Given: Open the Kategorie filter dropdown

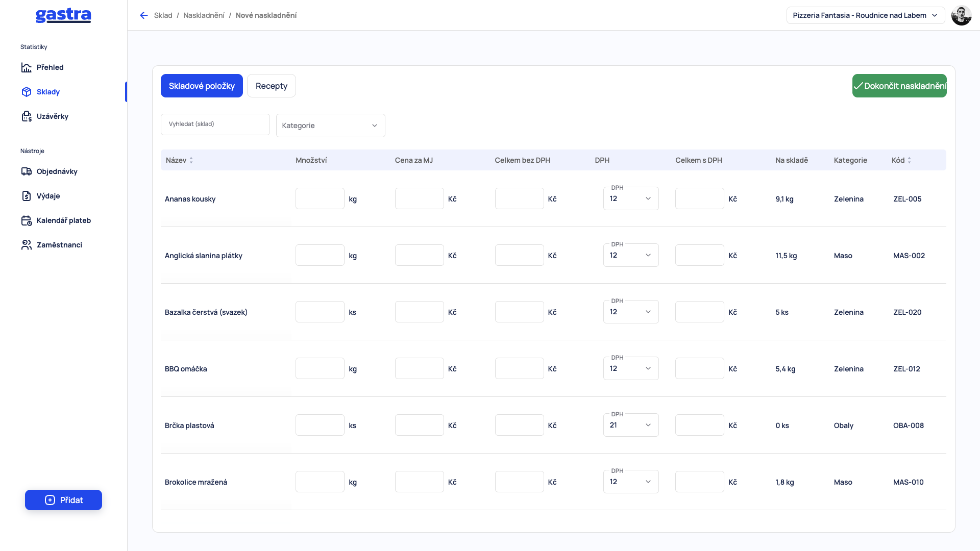Looking at the screenshot, I should (330, 126).
